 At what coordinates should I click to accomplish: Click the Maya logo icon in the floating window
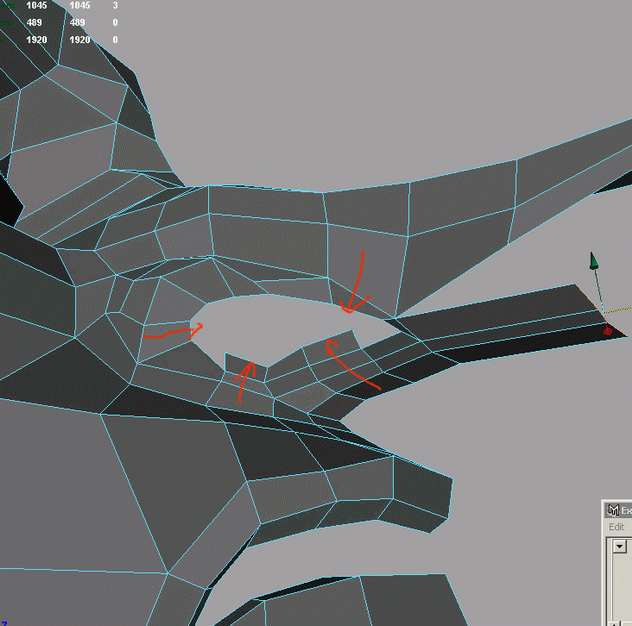[613, 510]
